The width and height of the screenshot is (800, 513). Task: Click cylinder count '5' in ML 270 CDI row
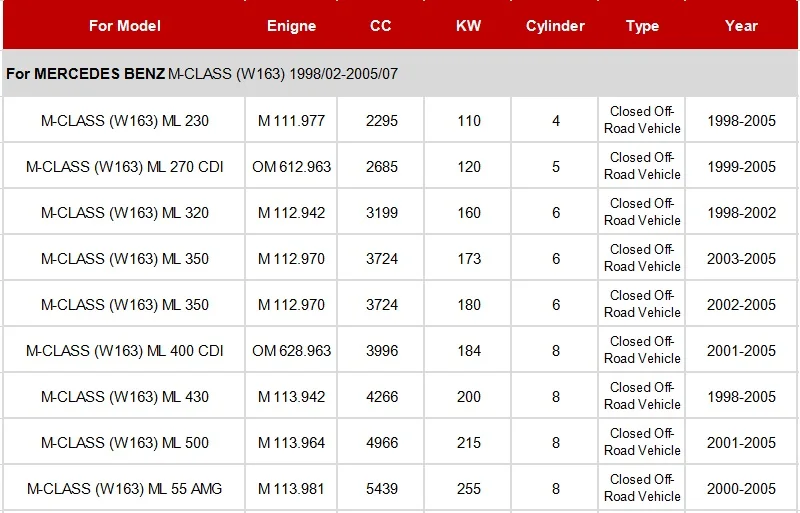click(x=556, y=166)
